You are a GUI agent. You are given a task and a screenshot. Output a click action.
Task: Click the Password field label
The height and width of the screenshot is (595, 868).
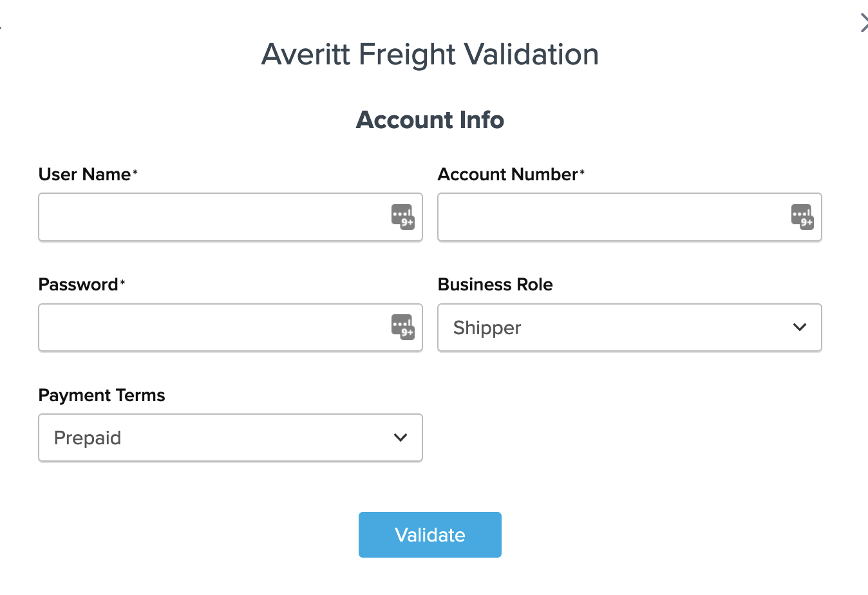click(79, 285)
